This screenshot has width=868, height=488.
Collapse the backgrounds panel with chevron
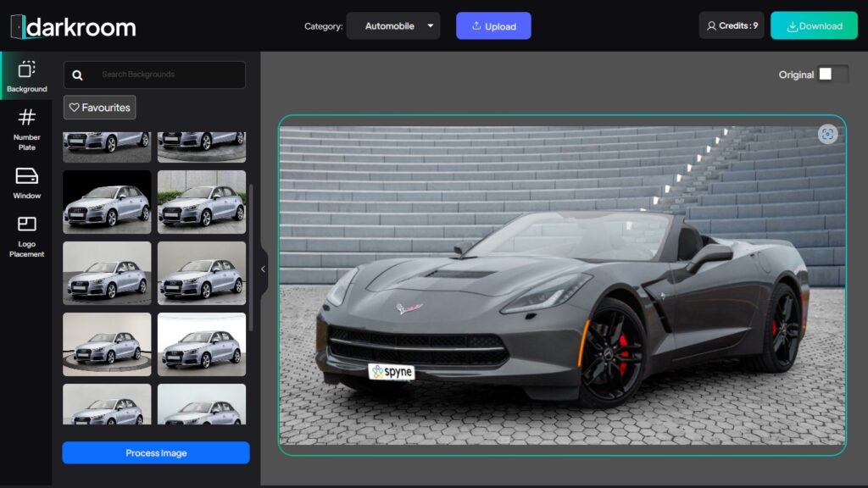(x=263, y=269)
